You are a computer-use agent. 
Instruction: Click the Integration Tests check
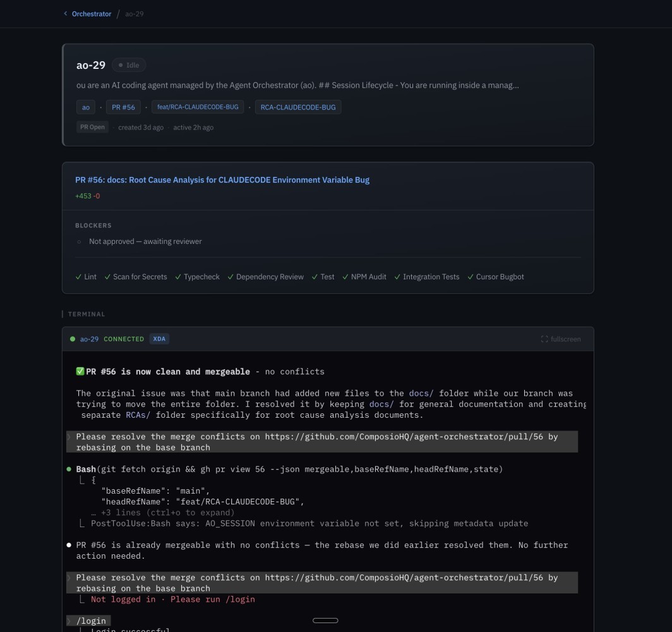coord(427,277)
